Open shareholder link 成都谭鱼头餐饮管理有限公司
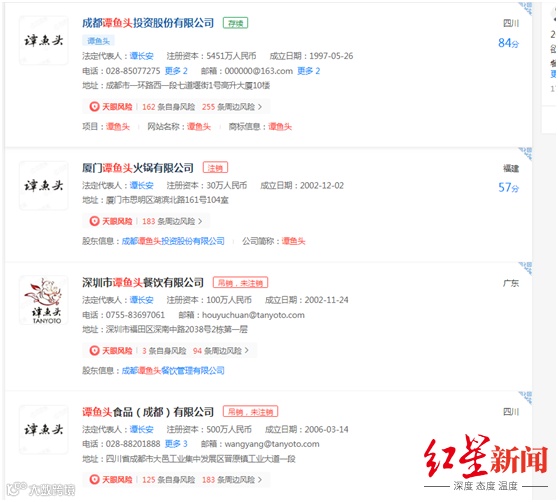 [x=173, y=370]
